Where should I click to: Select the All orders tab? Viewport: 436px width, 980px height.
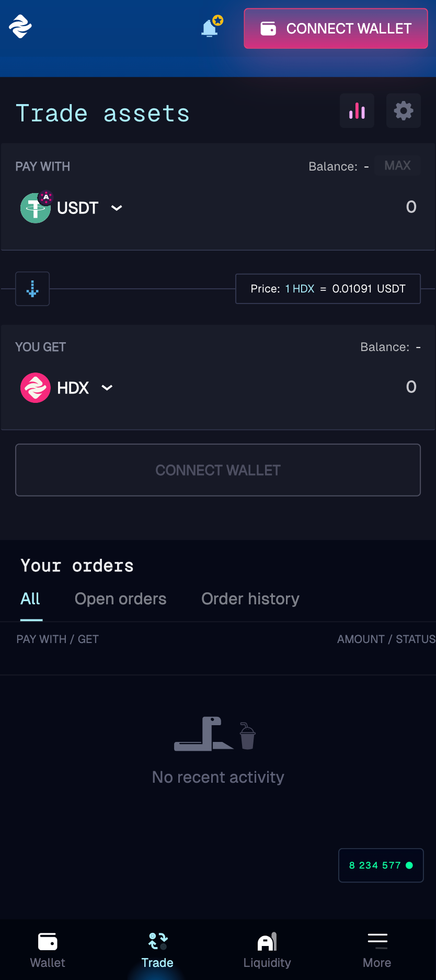click(x=30, y=599)
